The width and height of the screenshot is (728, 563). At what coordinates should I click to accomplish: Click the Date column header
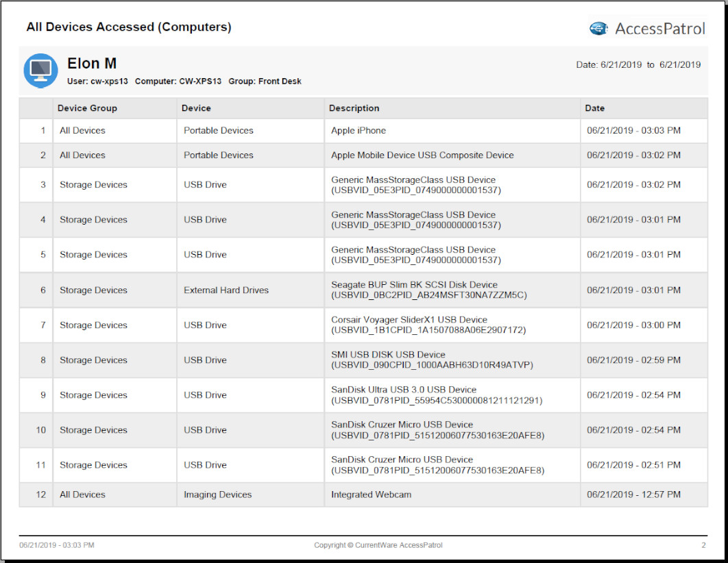click(594, 108)
